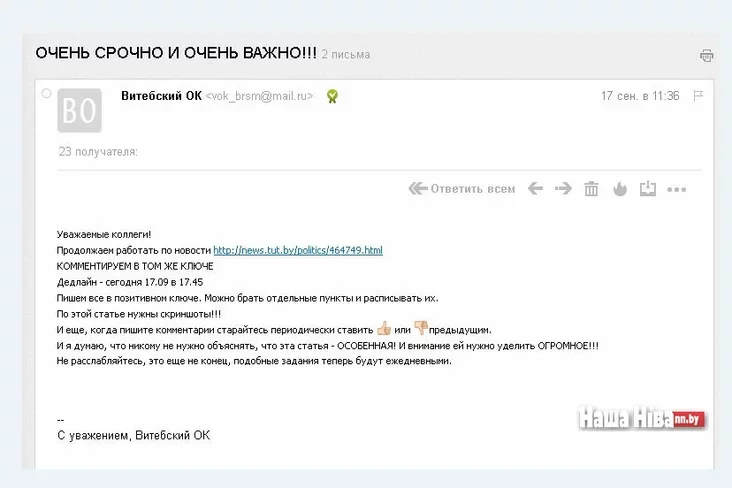
Task: Click sender address vok_brsm@mail.ru
Action: coord(260,96)
